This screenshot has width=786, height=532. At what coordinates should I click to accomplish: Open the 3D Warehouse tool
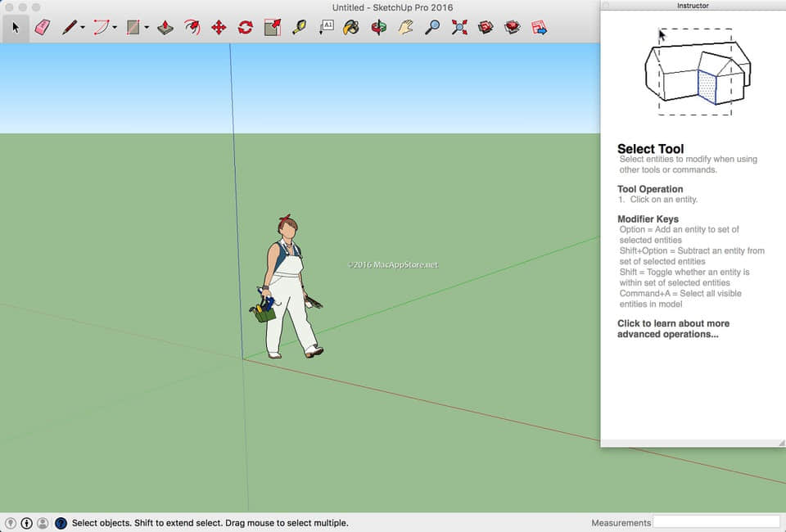point(486,27)
